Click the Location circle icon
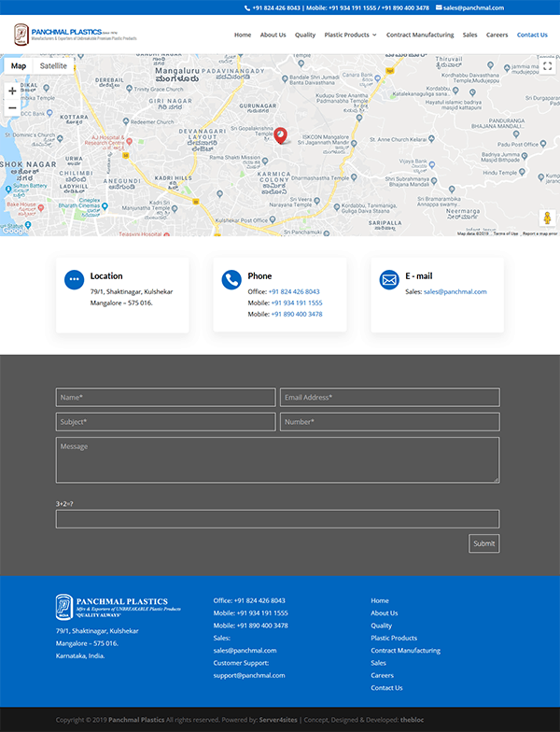 click(x=74, y=280)
